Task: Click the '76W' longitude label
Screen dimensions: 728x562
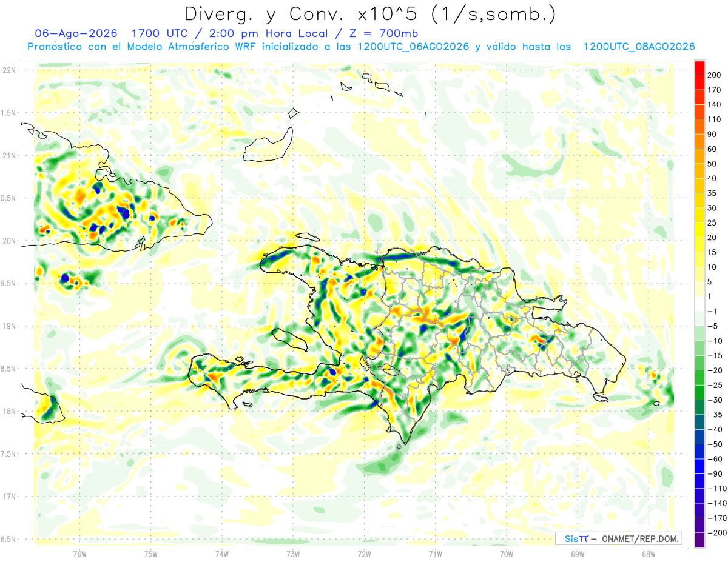Action: [79, 554]
